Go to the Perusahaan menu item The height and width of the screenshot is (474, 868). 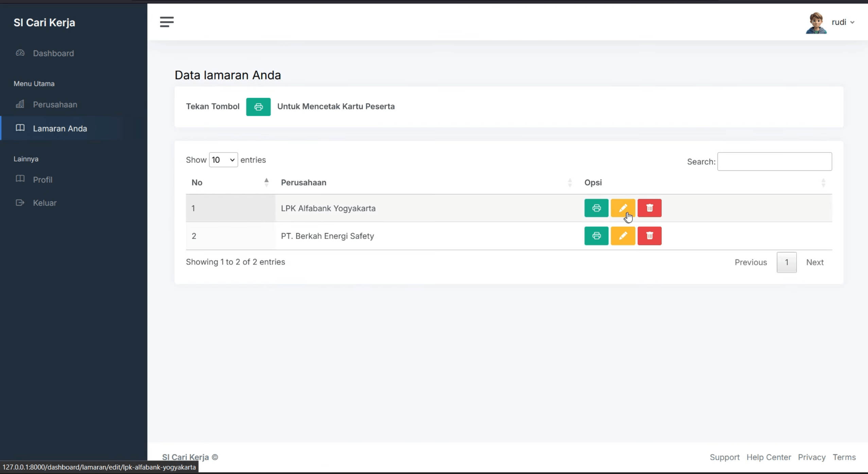tap(55, 105)
